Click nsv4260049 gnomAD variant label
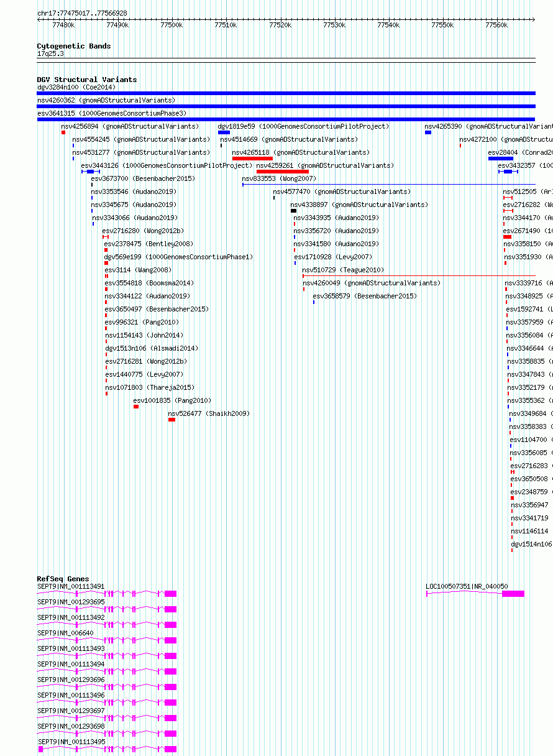553x756 pixels. (x=372, y=283)
